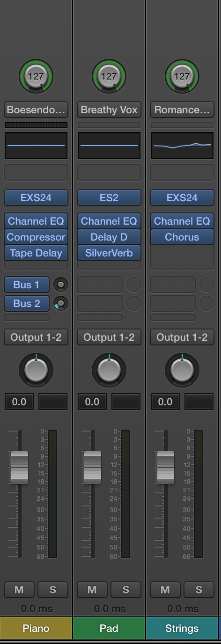
Task: Open the SilverVerb plug-in on Pad
Action: pyautogui.click(x=109, y=253)
